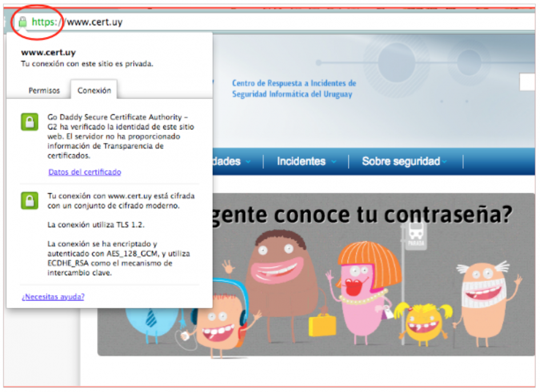The height and width of the screenshot is (392, 540).
Task: Click 'Tu conexión con este sitio es privada.'
Action: click(87, 64)
